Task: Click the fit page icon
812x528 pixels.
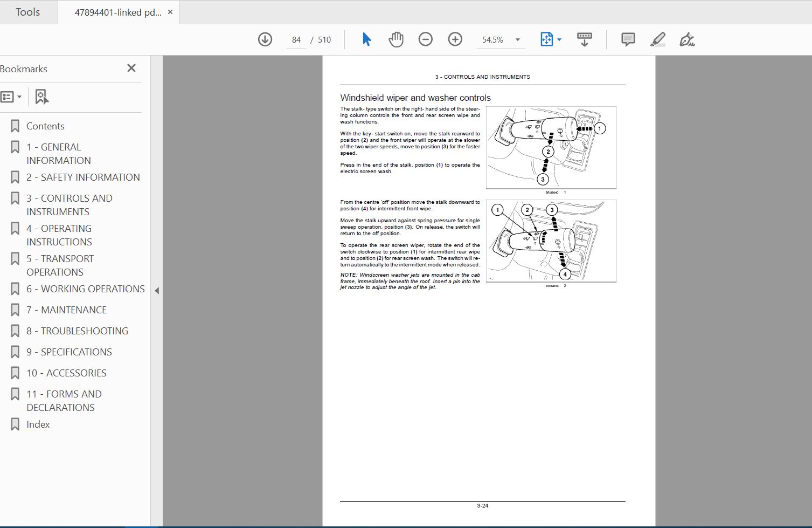Action: (x=546, y=39)
